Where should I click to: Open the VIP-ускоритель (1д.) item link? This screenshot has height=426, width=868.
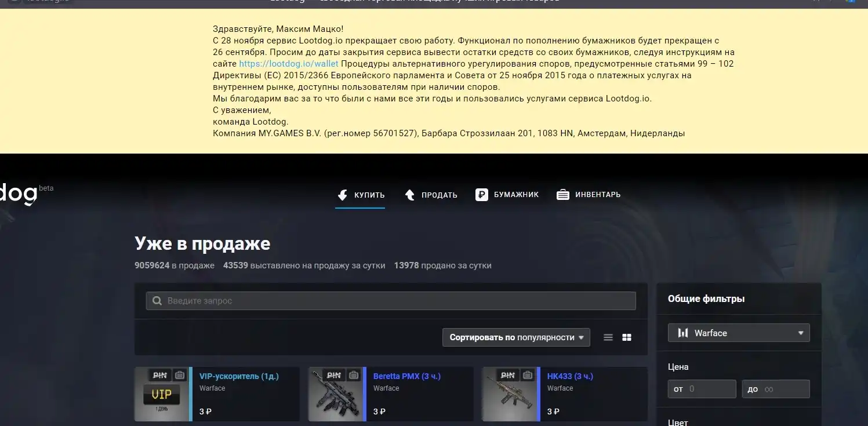point(239,376)
